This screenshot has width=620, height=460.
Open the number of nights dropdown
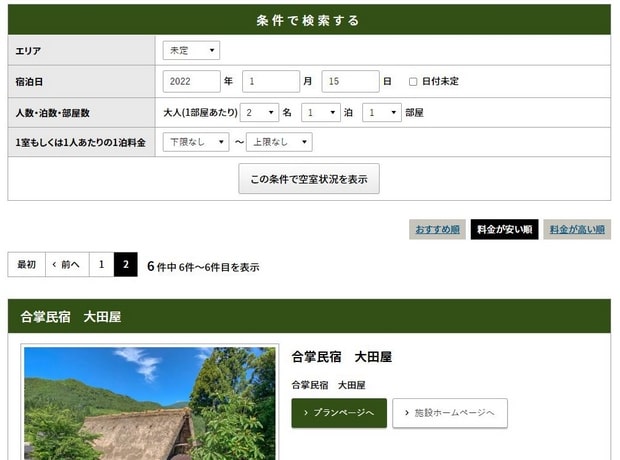pos(321,112)
